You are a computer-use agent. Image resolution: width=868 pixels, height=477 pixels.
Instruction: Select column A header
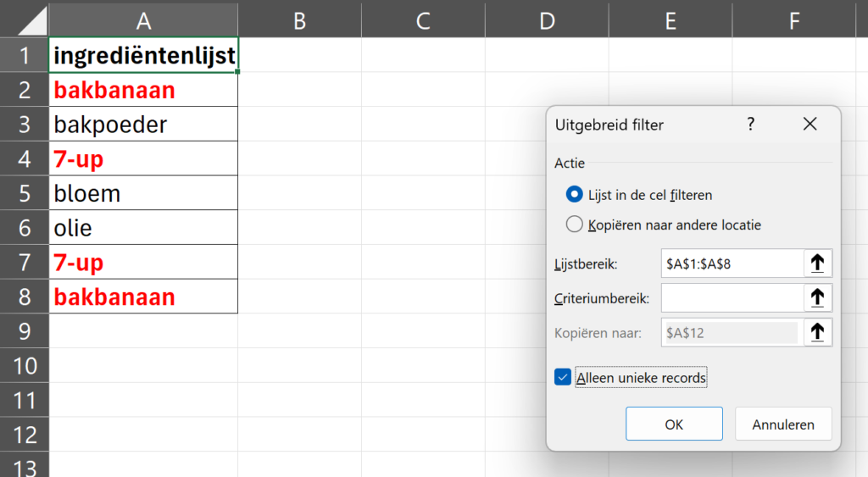pos(143,20)
